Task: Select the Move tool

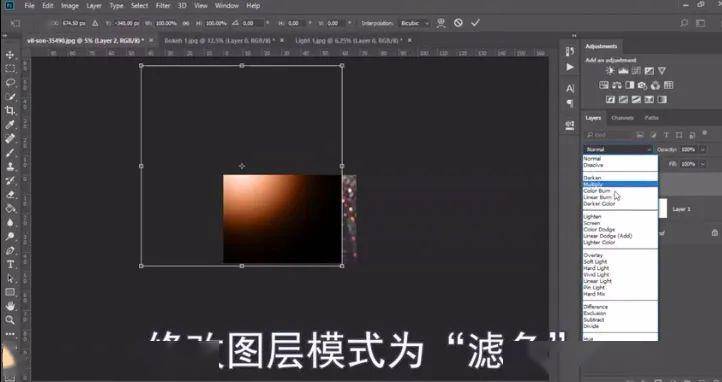Action: pos(10,55)
